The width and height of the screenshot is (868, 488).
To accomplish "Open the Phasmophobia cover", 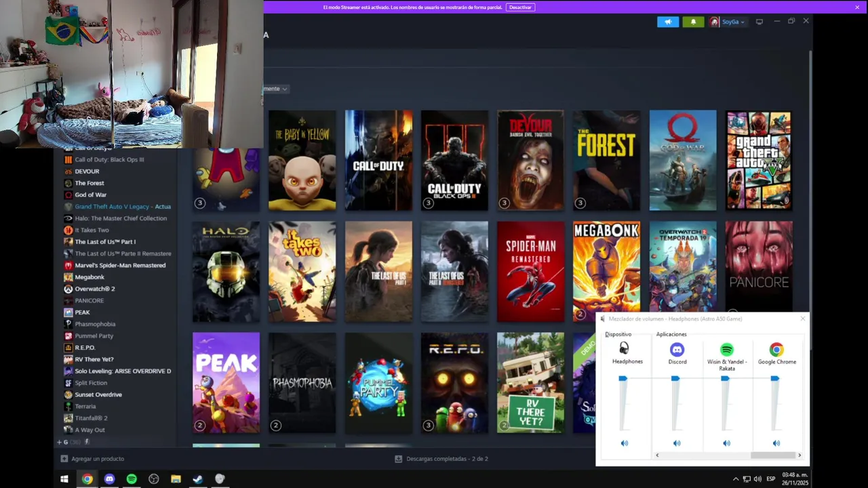I will (302, 382).
